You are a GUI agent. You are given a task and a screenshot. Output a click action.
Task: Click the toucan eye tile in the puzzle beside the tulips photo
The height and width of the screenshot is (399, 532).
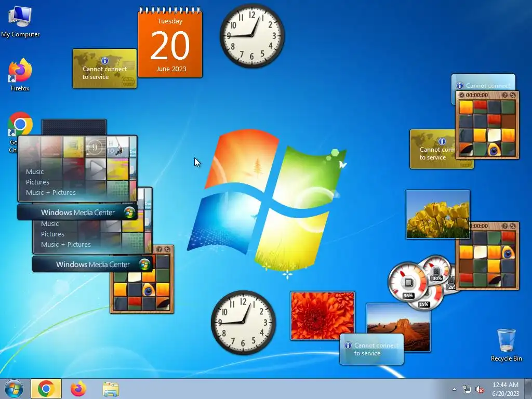coord(508,253)
